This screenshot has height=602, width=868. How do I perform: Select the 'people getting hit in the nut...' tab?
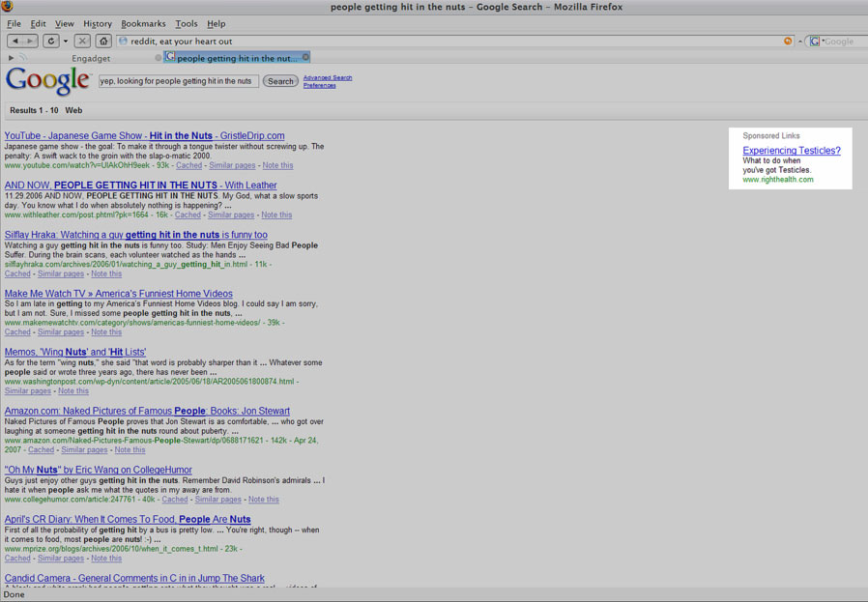(x=237, y=58)
